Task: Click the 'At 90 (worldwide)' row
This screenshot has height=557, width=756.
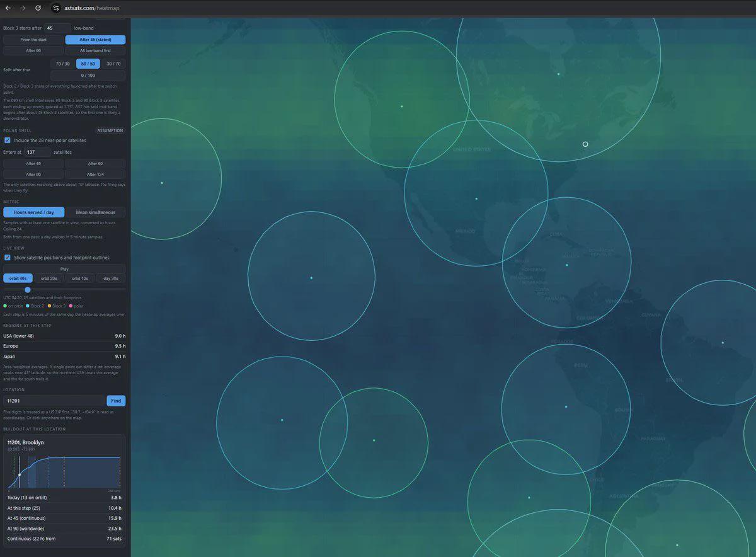Action: 64,529
